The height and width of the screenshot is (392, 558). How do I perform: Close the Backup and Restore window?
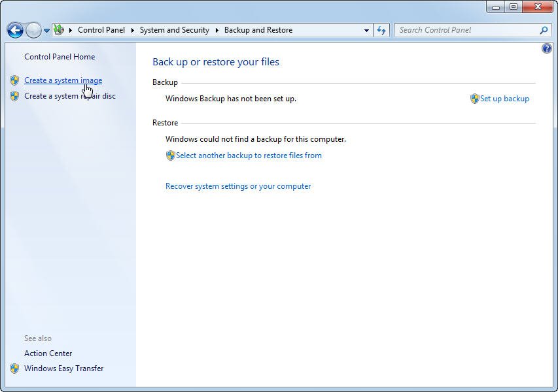[538, 7]
